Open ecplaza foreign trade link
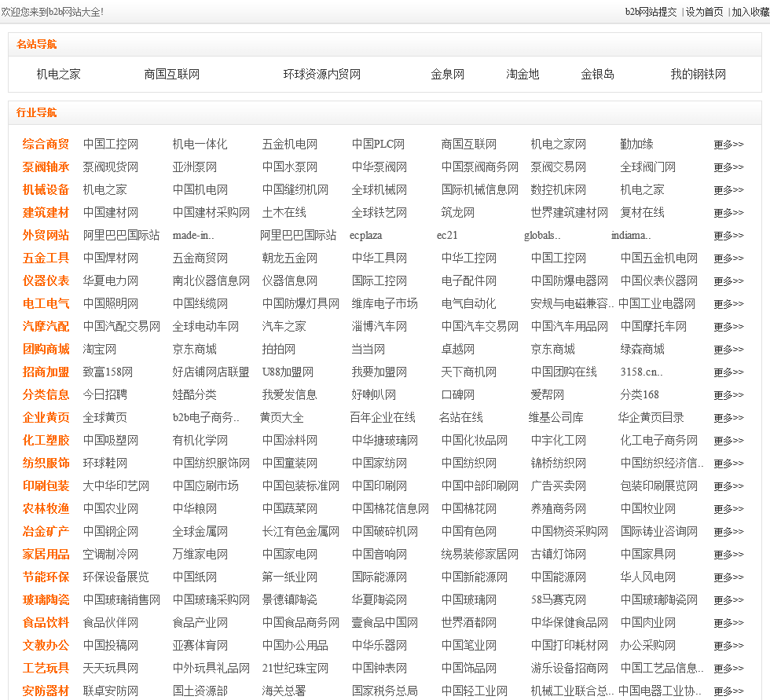 click(x=366, y=235)
